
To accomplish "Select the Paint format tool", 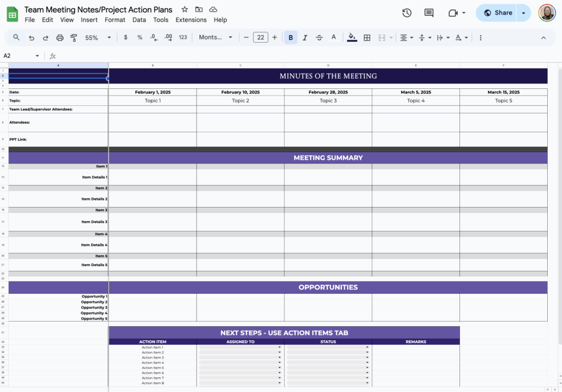I will tap(74, 37).
